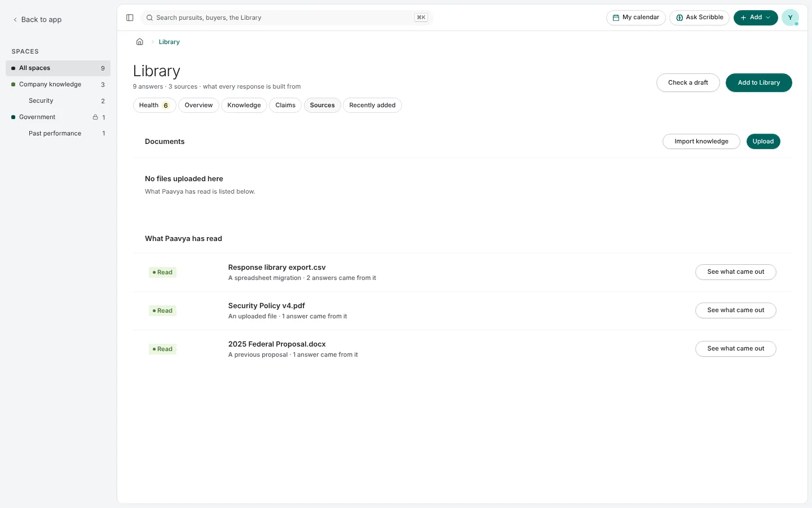The image size is (812, 508).
Task: Click the home breadcrumb icon
Action: 140,42
